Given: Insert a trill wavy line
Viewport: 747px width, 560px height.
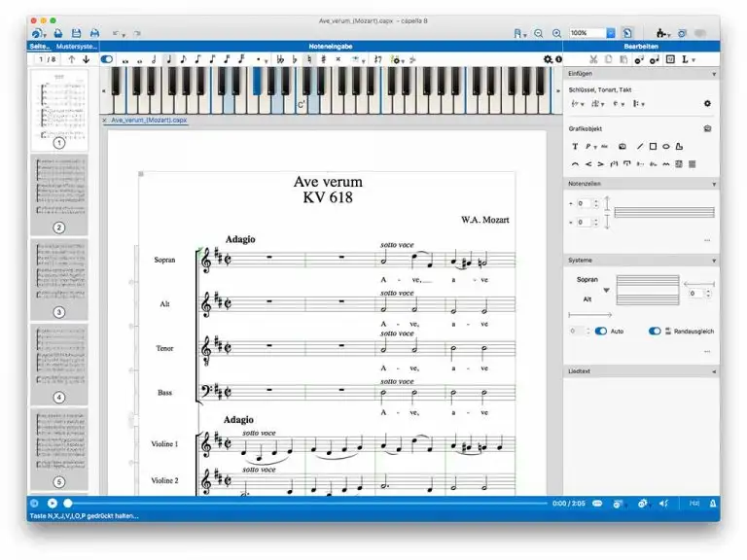Looking at the screenshot, I should pyautogui.click(x=666, y=164).
